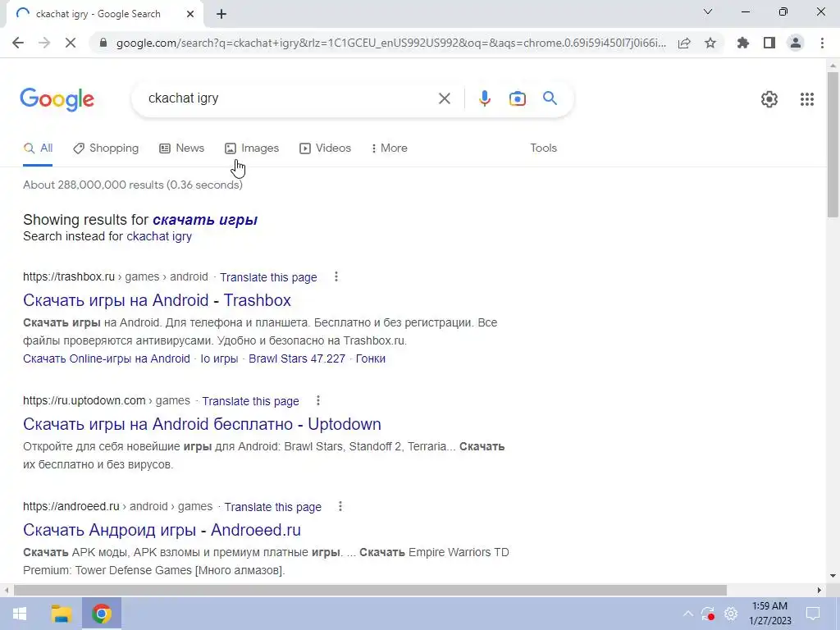This screenshot has height=630, width=840.
Task: Show hidden system tray icons
Action: (688, 614)
